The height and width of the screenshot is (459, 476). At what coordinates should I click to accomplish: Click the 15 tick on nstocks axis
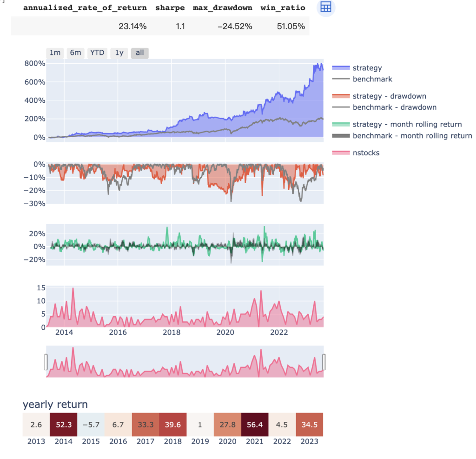pyautogui.click(x=41, y=288)
